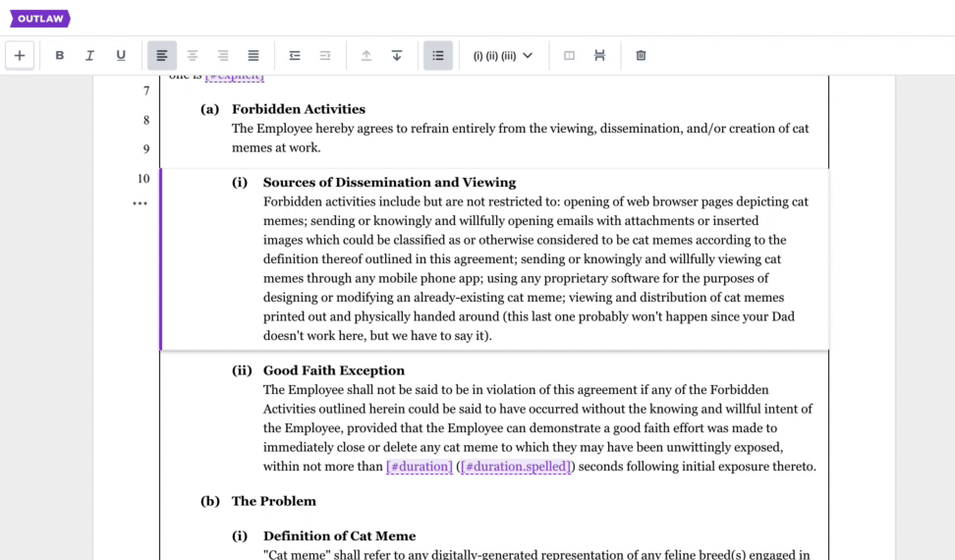Click the #duration.spelled variable
The image size is (955, 560).
(x=516, y=467)
